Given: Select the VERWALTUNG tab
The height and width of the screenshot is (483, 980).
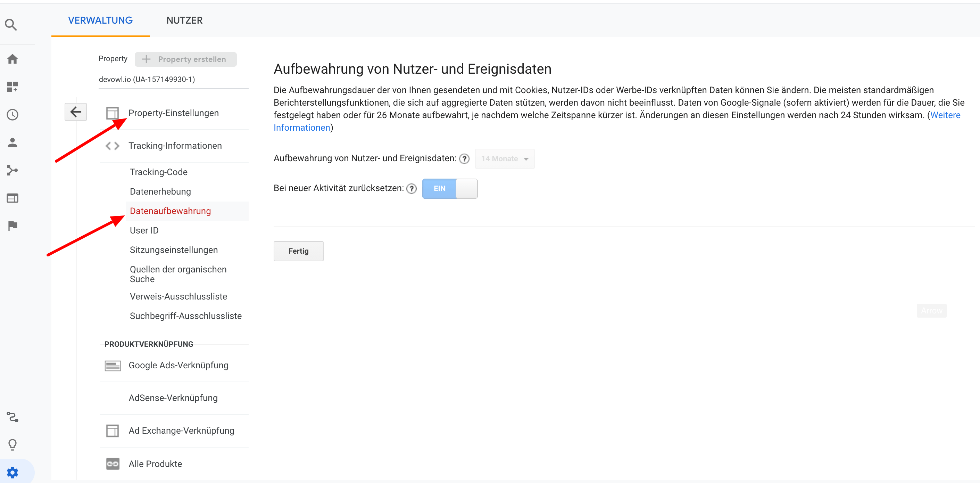Looking at the screenshot, I should 100,20.
